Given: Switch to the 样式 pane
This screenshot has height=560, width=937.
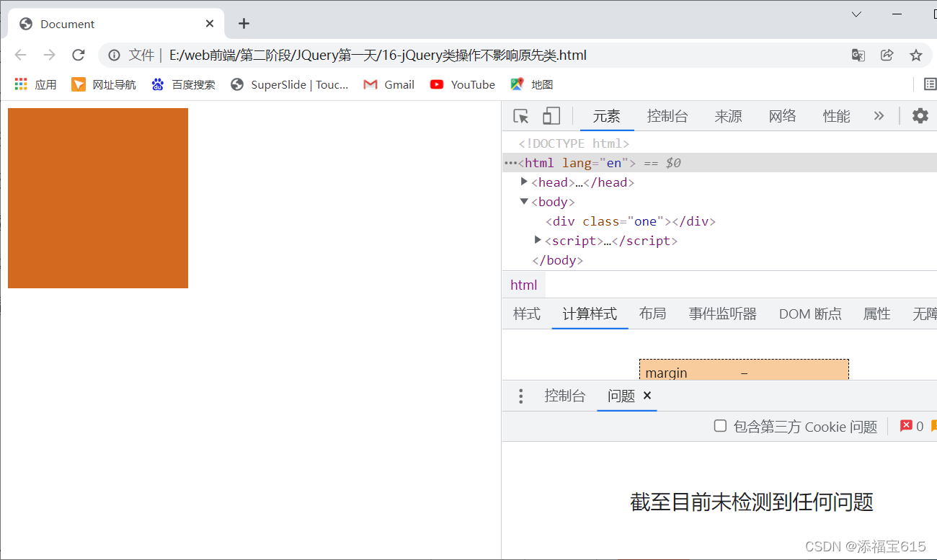Looking at the screenshot, I should (x=527, y=314).
